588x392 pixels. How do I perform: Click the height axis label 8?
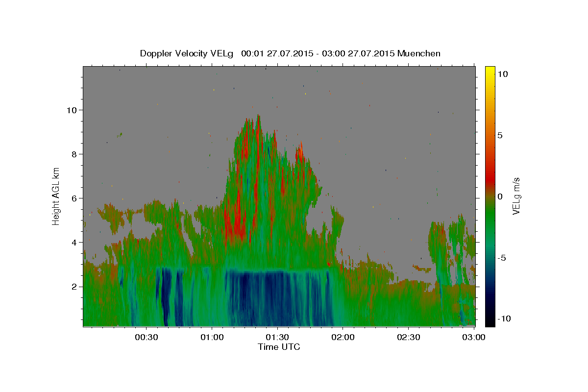[74, 154]
